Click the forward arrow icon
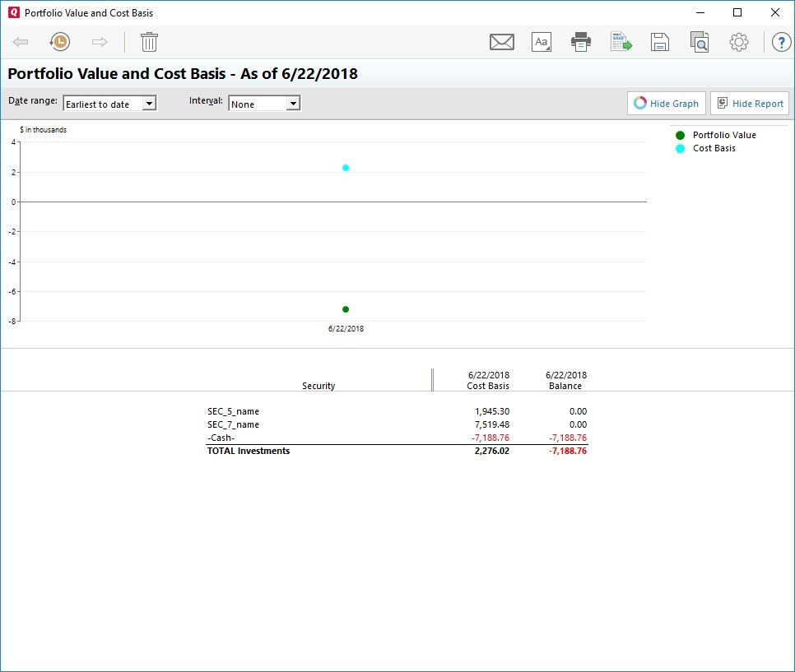The image size is (795, 672). coord(100,42)
